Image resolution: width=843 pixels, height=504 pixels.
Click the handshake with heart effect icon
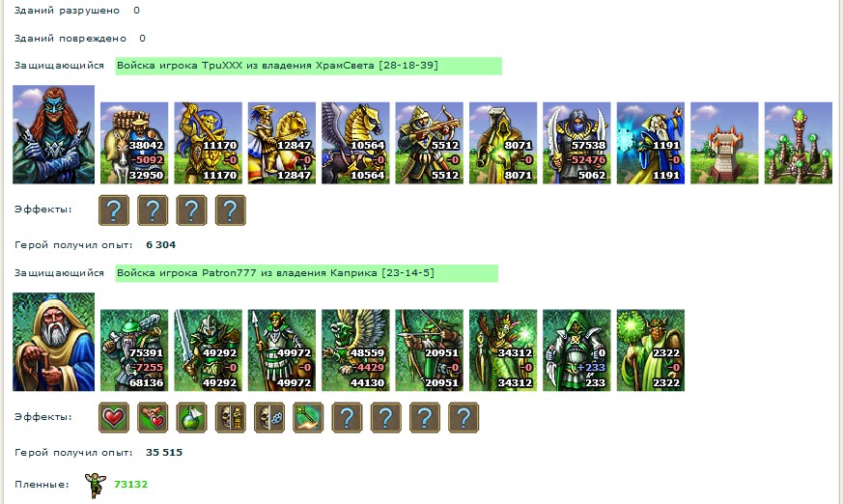[x=153, y=417]
